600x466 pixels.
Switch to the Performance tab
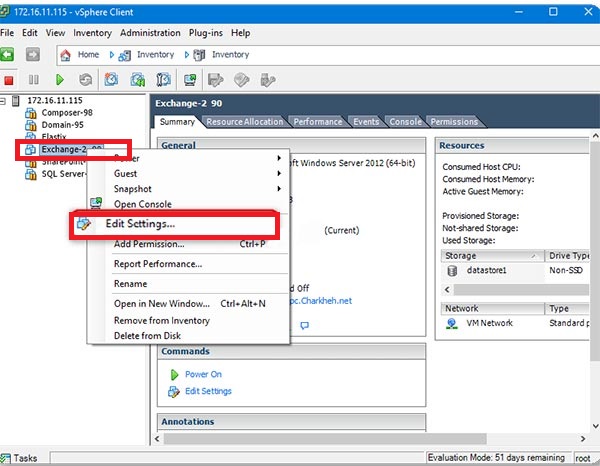click(x=318, y=122)
